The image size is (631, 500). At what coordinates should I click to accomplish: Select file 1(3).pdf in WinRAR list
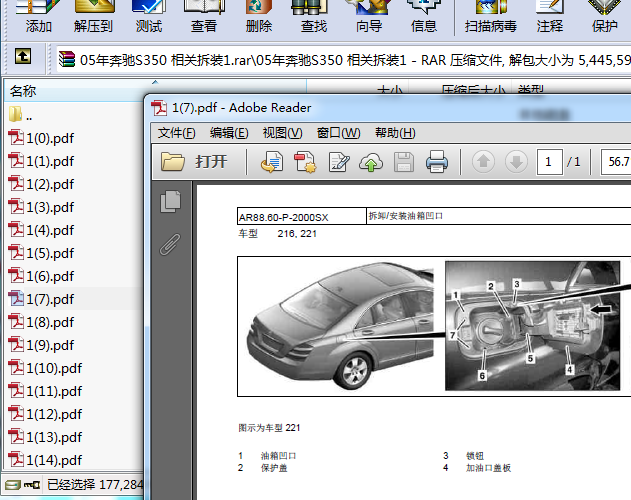click(x=41, y=207)
